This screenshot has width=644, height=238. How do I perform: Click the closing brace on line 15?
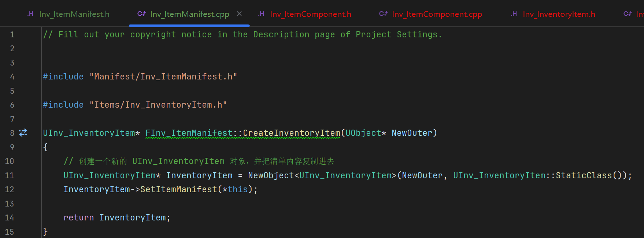click(x=45, y=231)
